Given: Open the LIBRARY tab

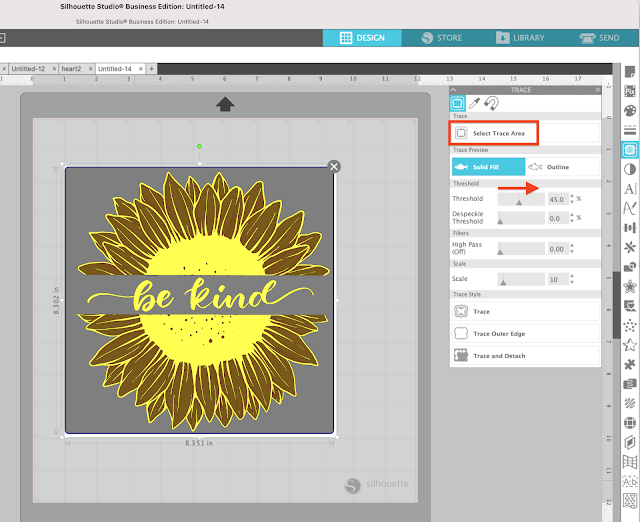Looking at the screenshot, I should [520, 38].
